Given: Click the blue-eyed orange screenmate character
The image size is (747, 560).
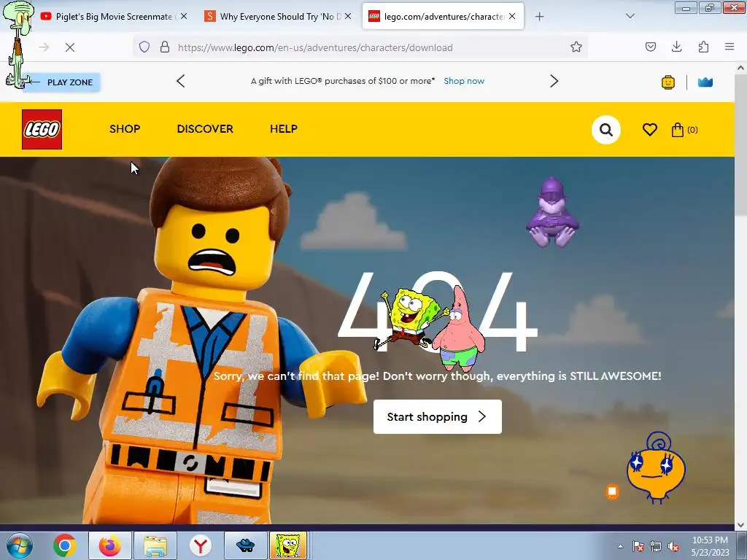Looking at the screenshot, I should coord(657,469).
